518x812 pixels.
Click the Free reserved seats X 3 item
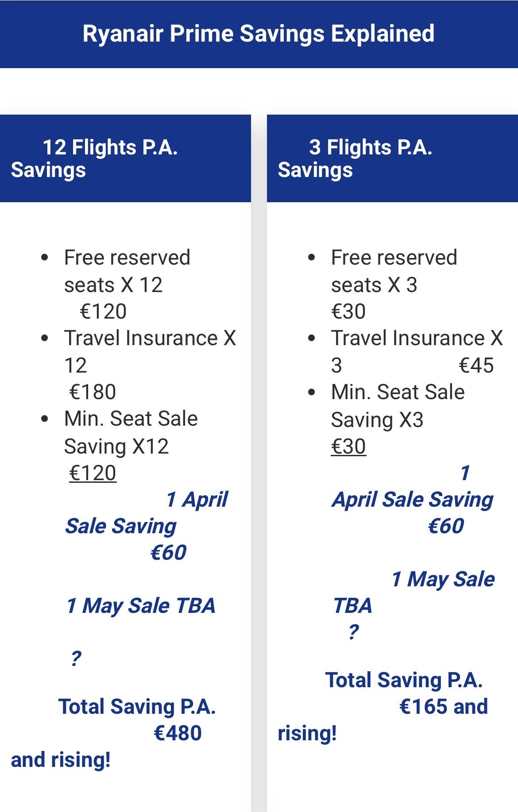coord(394,271)
